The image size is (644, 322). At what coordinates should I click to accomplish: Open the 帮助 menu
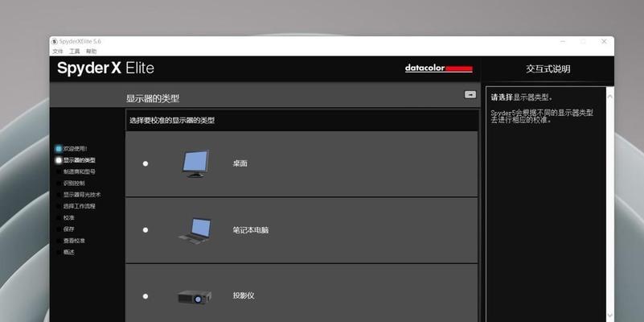[x=91, y=52]
